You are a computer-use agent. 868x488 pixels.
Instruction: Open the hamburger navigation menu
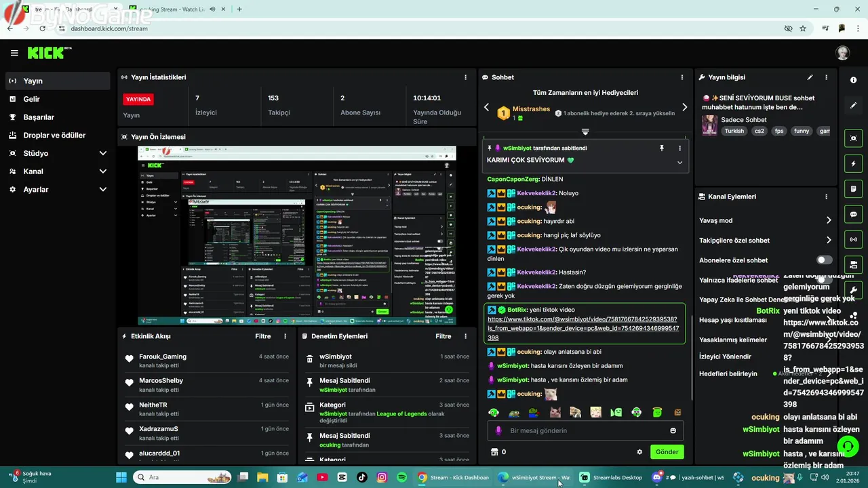click(x=14, y=53)
